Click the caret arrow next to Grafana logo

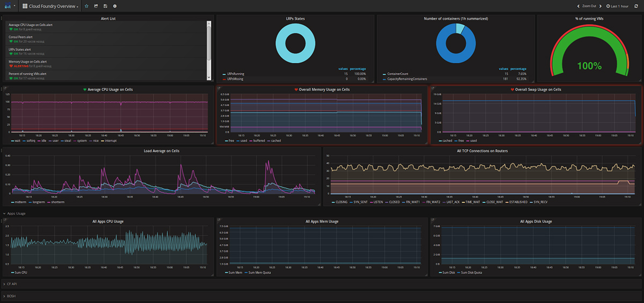pyautogui.click(x=14, y=6)
